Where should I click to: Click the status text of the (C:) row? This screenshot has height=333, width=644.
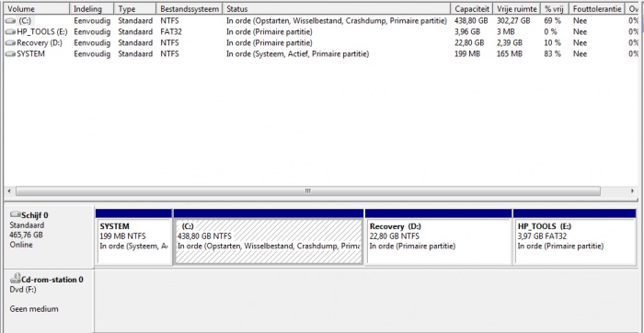[x=337, y=20]
